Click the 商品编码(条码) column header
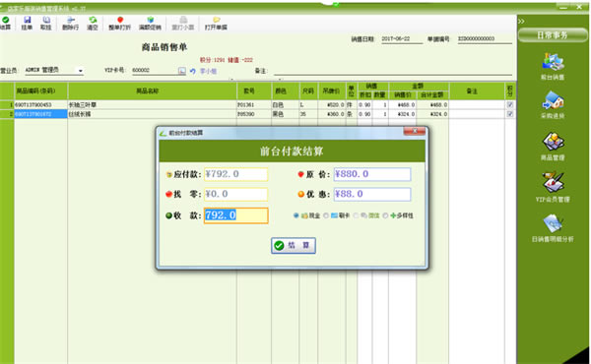Screen dimensions: 591x364 click(41, 91)
